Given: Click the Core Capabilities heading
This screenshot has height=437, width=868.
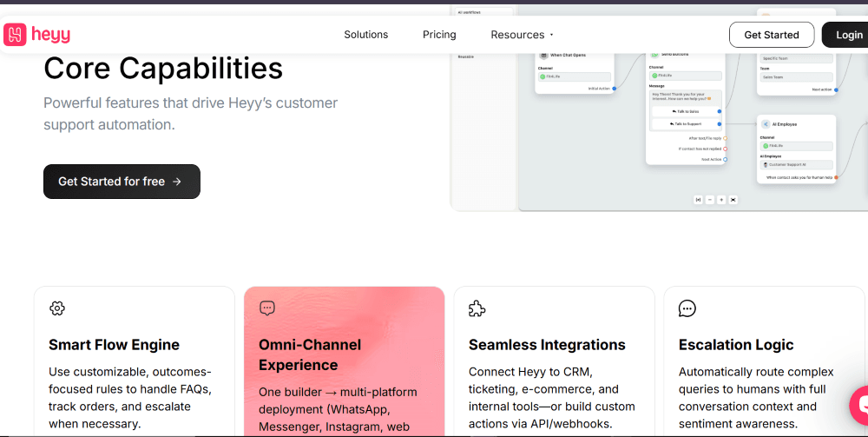Looking at the screenshot, I should click(x=163, y=69).
